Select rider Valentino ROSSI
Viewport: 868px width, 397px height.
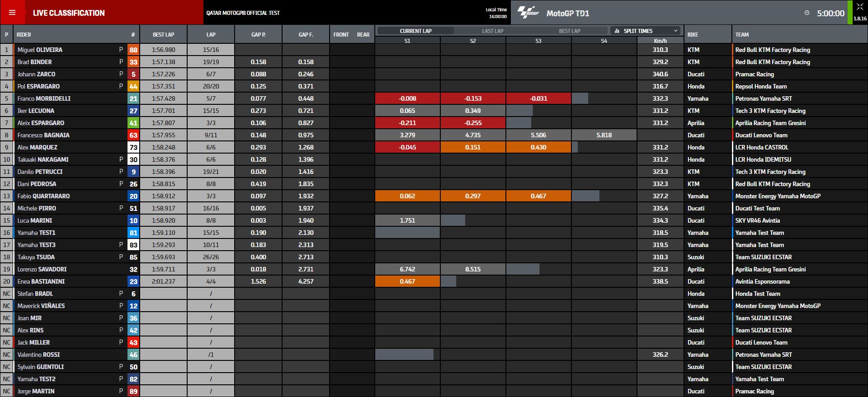point(38,355)
